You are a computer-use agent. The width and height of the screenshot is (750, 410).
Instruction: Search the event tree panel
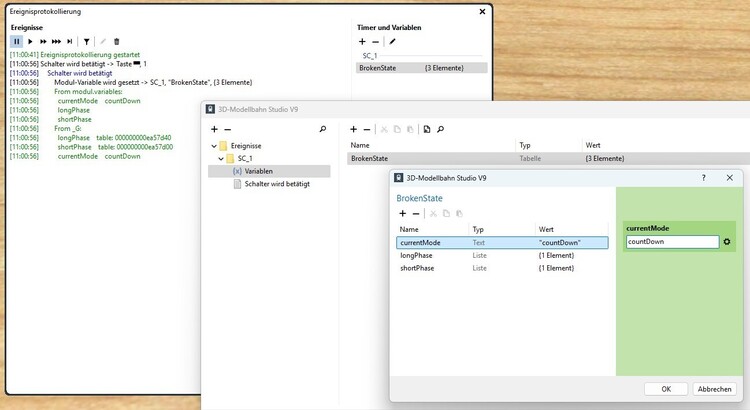[323, 129]
